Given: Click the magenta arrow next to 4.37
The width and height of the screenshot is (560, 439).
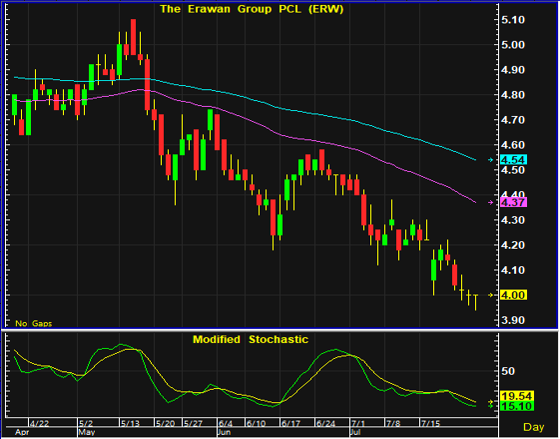Looking at the screenshot, I should pos(491,203).
